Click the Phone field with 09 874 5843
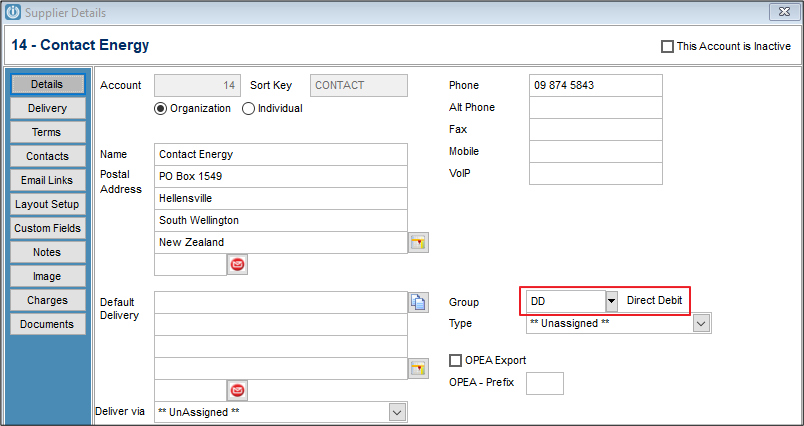This screenshot has height=426, width=804. coord(595,85)
